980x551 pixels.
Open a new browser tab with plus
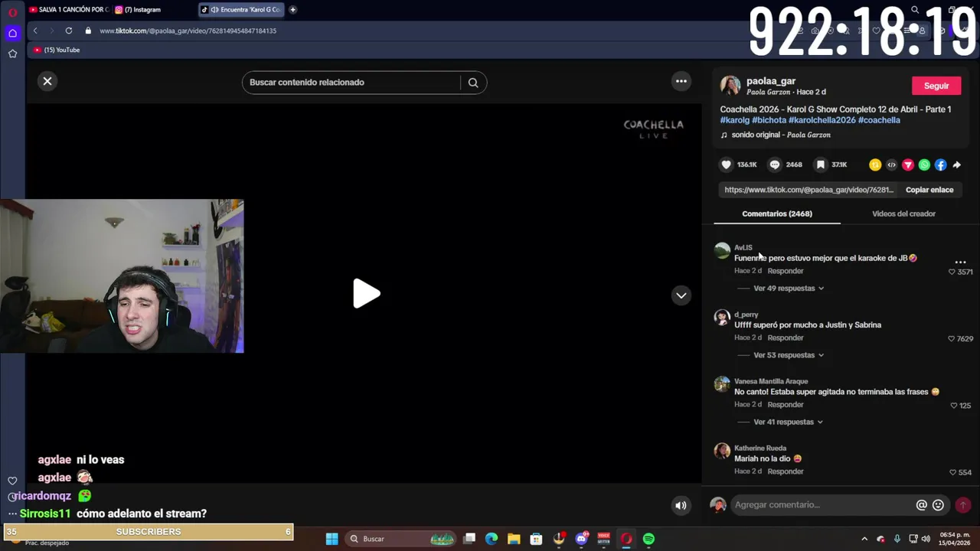[292, 10]
